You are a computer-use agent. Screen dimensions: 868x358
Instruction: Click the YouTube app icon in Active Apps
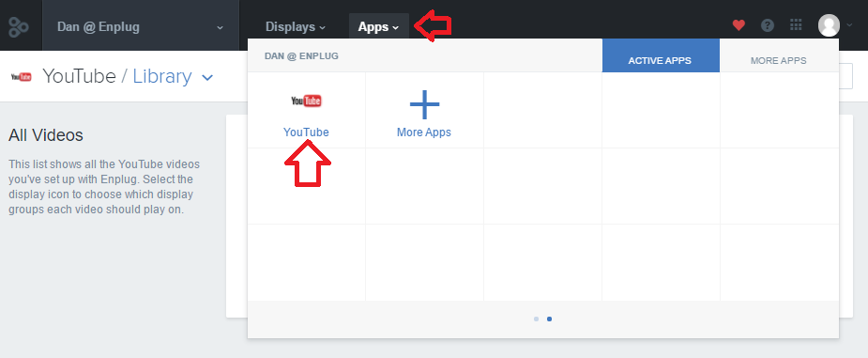pos(306,101)
